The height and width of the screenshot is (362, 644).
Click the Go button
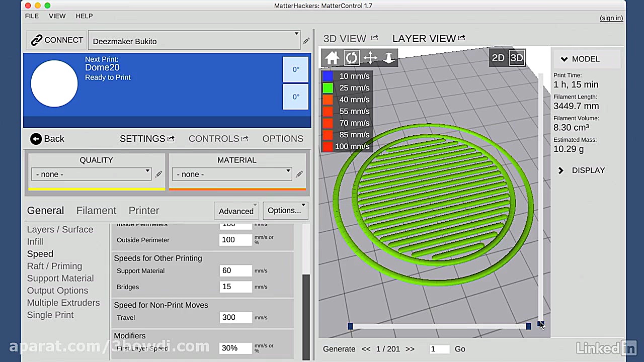pos(460,349)
